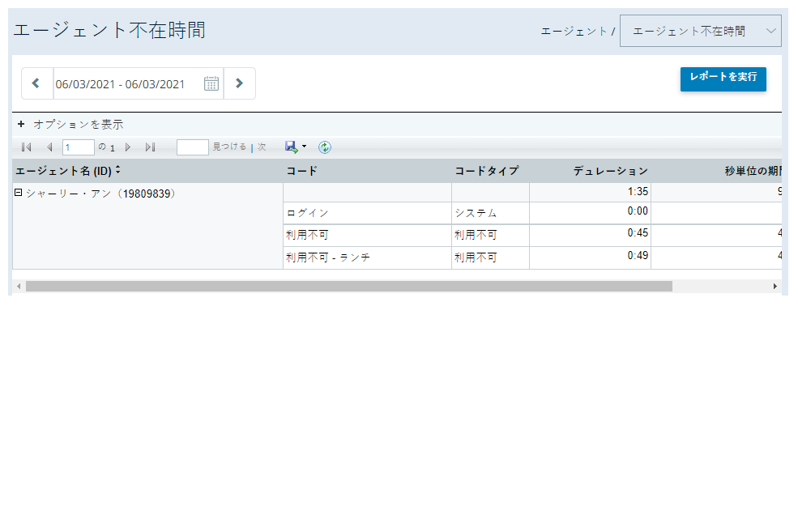Image resolution: width=798 pixels, height=532 pixels.
Task: Select the 0:49 duration cell
Action: click(x=591, y=257)
